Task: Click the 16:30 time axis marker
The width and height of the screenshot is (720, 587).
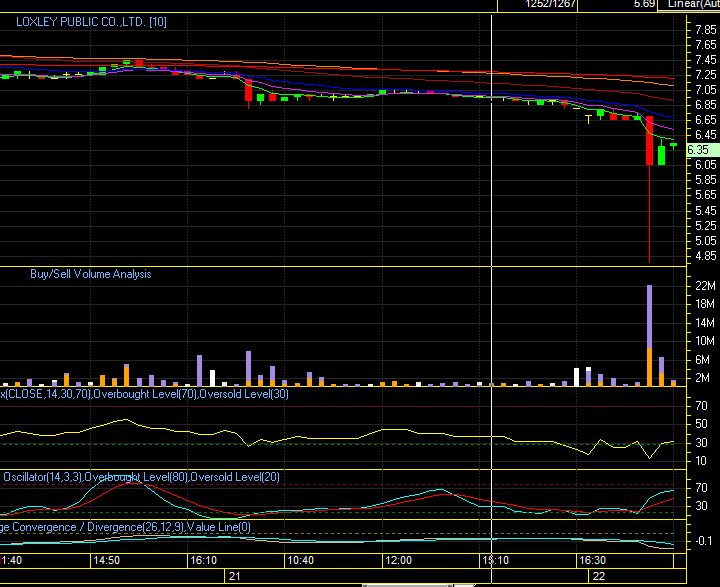Action: coord(592,560)
